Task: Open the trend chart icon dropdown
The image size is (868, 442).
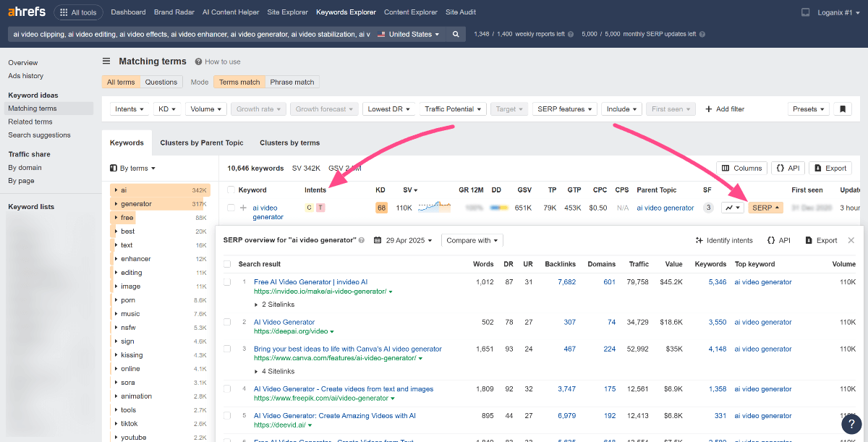Action: 733,208
